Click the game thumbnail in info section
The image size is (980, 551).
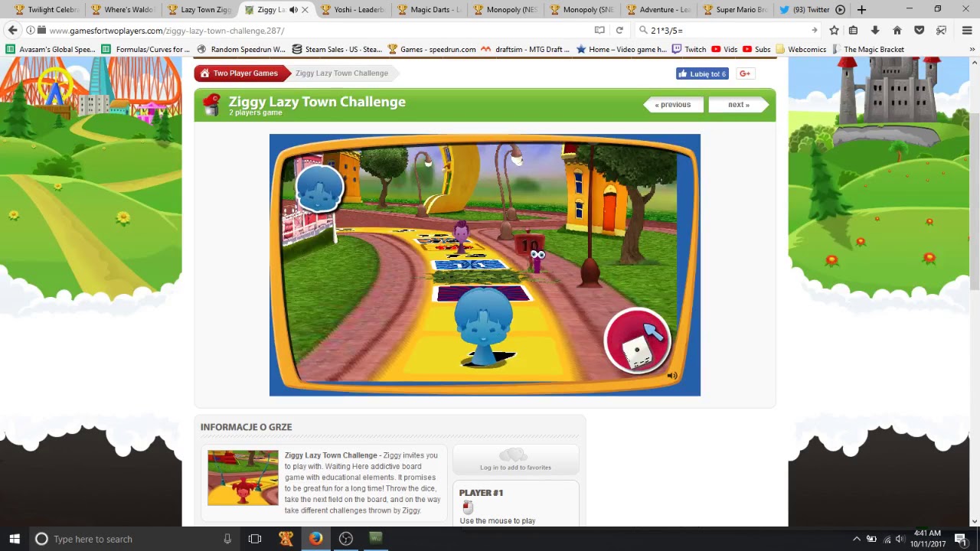(x=243, y=478)
